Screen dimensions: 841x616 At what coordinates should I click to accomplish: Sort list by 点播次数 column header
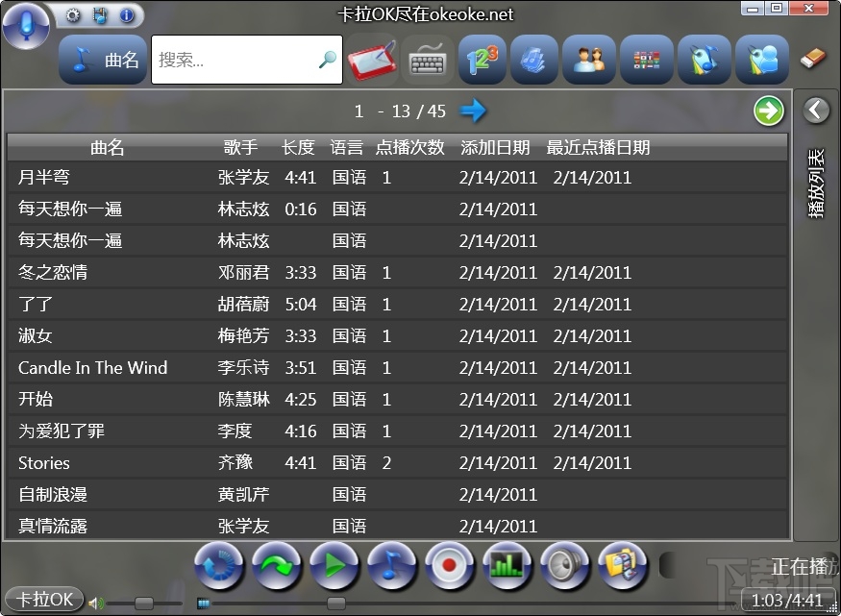(409, 147)
